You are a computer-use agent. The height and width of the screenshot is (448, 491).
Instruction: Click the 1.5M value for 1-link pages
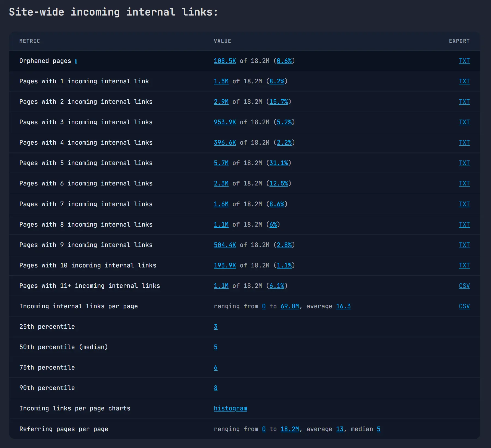221,81
